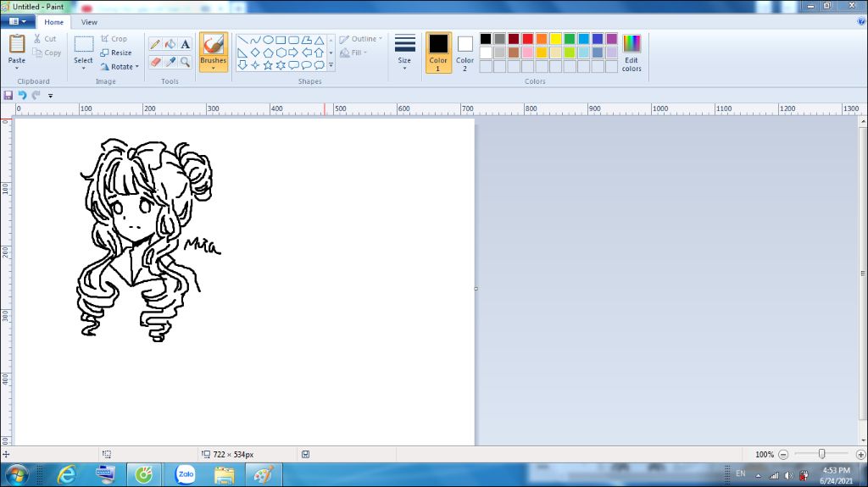The height and width of the screenshot is (487, 868).
Task: Choose the Rectangle shape
Action: point(281,41)
